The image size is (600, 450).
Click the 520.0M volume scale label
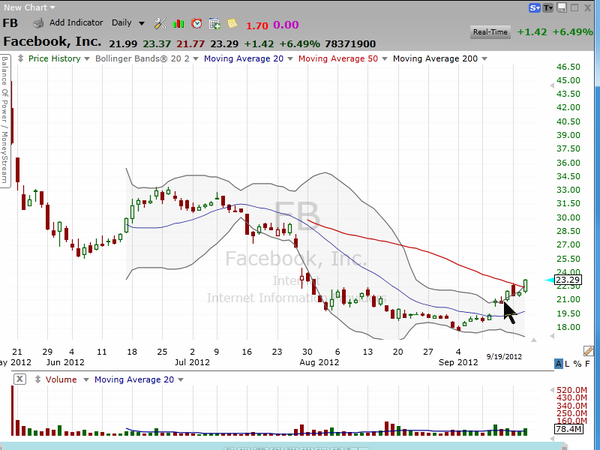[572, 390]
